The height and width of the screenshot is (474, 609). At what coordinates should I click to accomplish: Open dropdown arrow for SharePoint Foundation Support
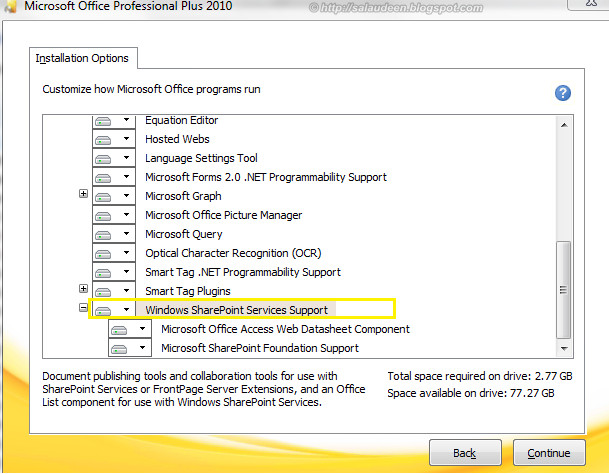[x=143, y=347]
